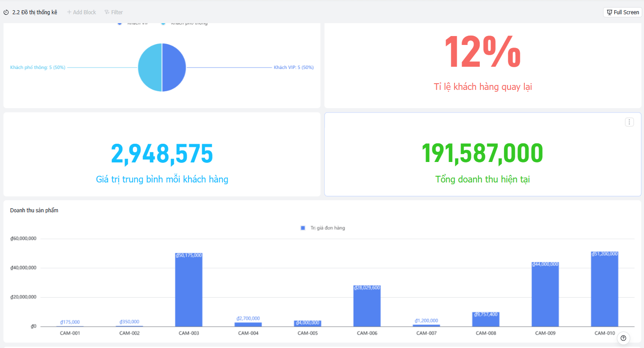Click the CAM-001 axis label

tap(70, 333)
